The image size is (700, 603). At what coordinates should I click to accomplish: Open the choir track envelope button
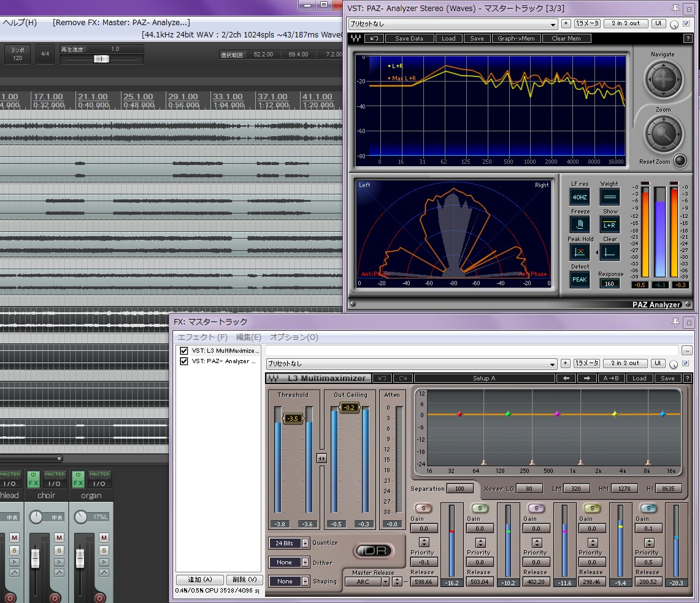coord(60,572)
